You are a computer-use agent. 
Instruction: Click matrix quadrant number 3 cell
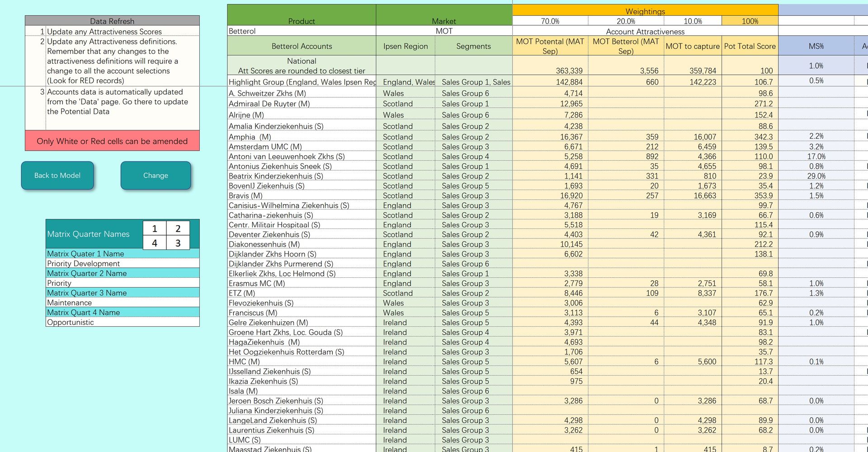click(x=178, y=243)
